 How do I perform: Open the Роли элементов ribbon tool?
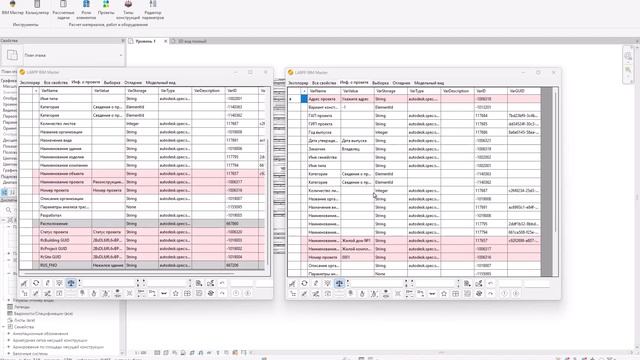click(86, 10)
